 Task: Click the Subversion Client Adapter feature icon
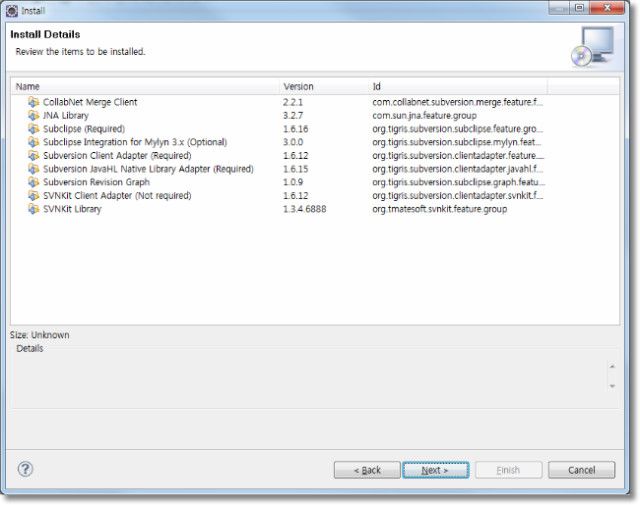point(33,156)
